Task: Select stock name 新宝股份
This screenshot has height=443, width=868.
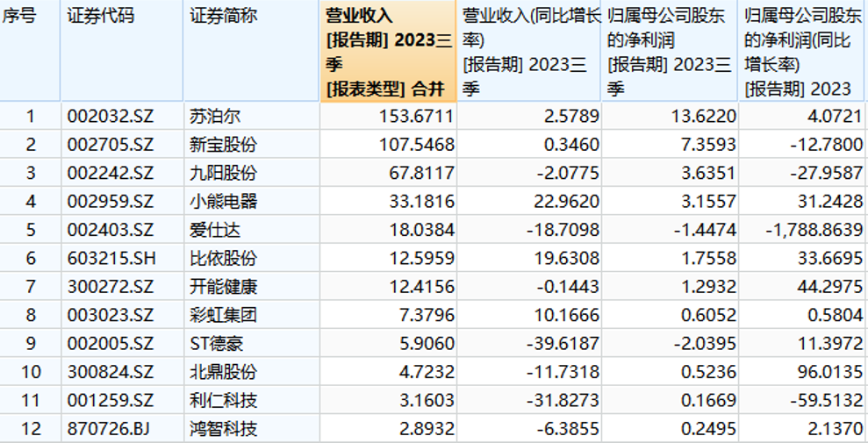Action: click(224, 145)
